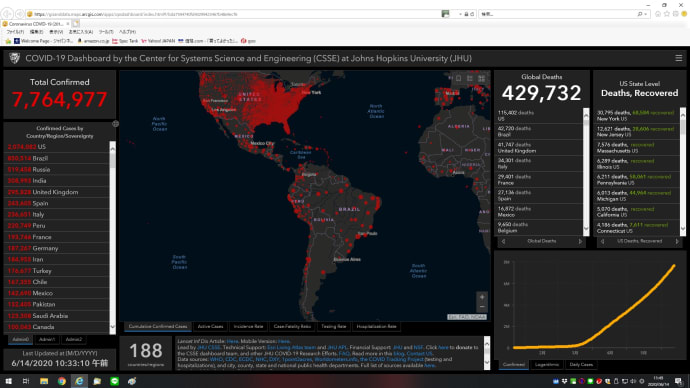Click the map zoom out minus button
This screenshot has height=388, width=690.
point(482,307)
